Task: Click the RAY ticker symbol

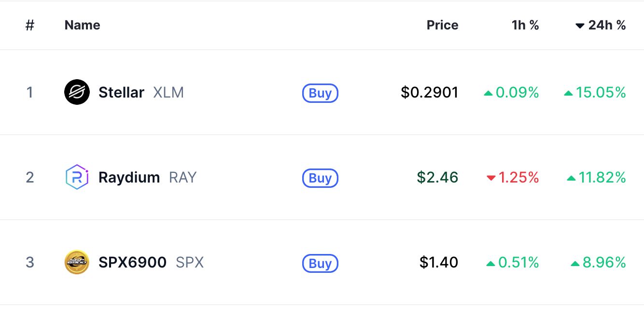Action: (x=182, y=177)
